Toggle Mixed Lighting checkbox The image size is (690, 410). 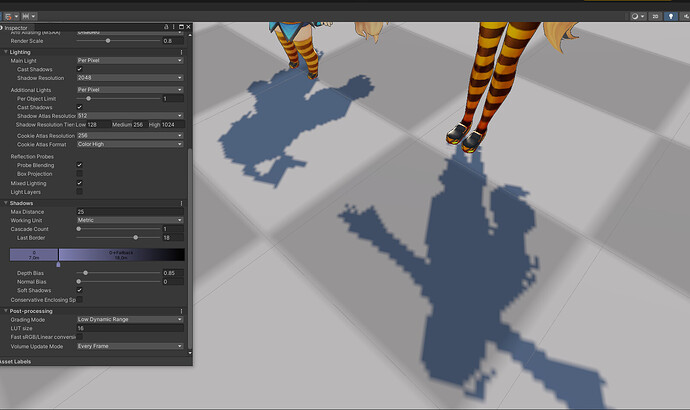[80, 183]
